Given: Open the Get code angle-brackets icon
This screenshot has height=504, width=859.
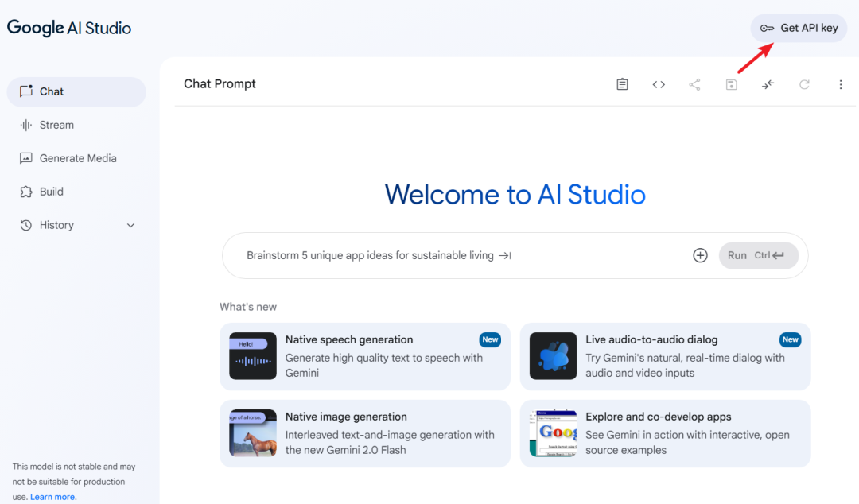Looking at the screenshot, I should (659, 84).
